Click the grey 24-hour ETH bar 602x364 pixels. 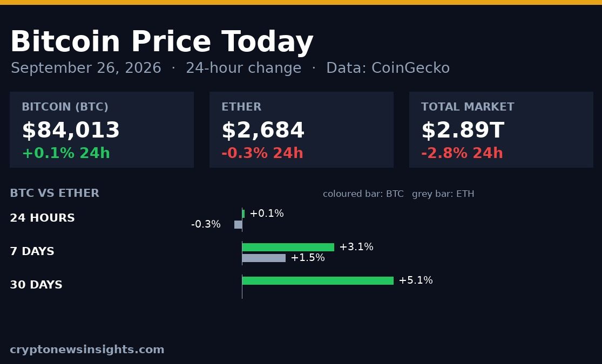(238, 225)
